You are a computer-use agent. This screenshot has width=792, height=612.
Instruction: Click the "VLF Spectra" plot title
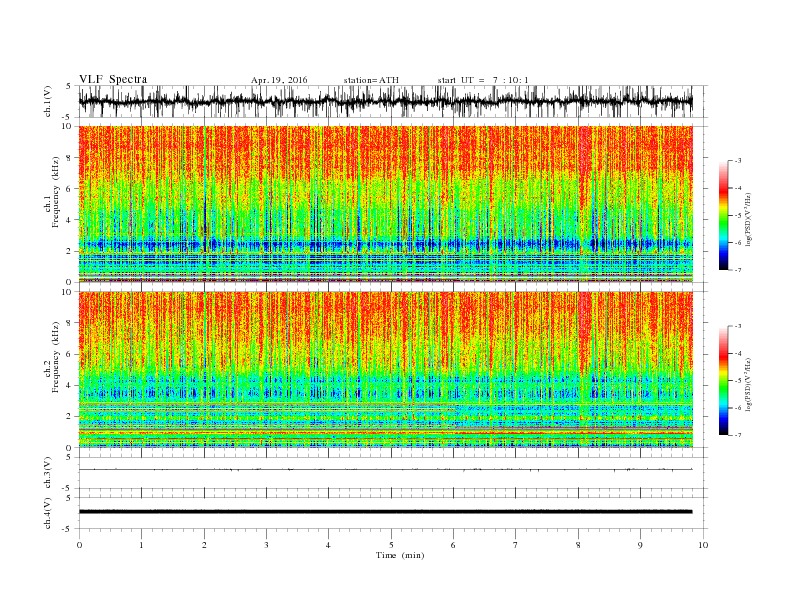[113, 79]
